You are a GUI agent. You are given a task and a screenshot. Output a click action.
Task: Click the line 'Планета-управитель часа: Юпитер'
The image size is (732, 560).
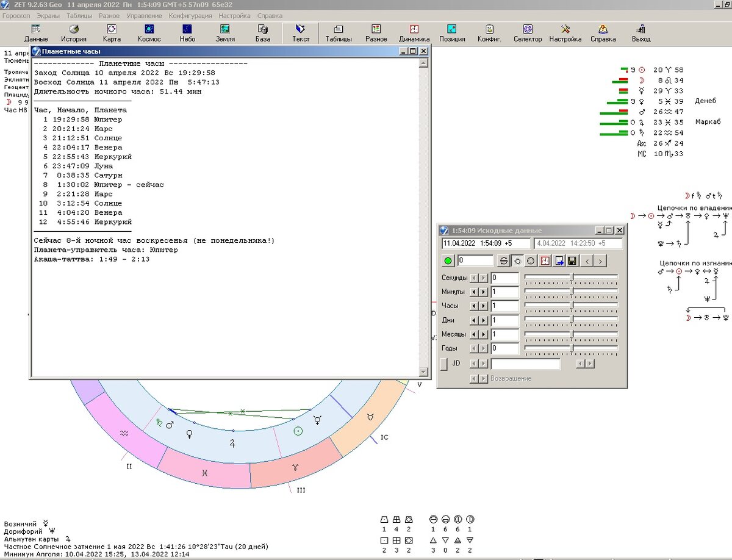(x=106, y=250)
